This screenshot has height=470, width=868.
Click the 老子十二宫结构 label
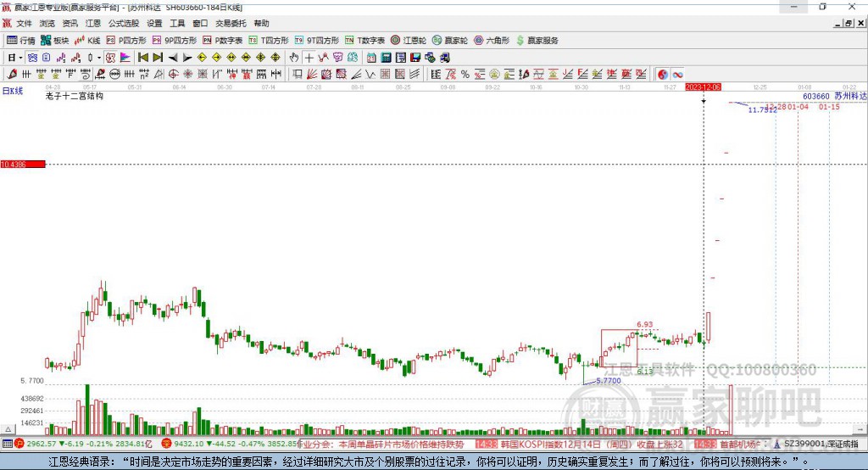[x=75, y=96]
